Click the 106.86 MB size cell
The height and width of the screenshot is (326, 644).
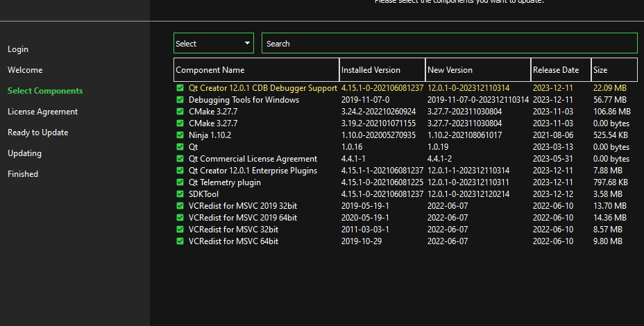coord(612,112)
